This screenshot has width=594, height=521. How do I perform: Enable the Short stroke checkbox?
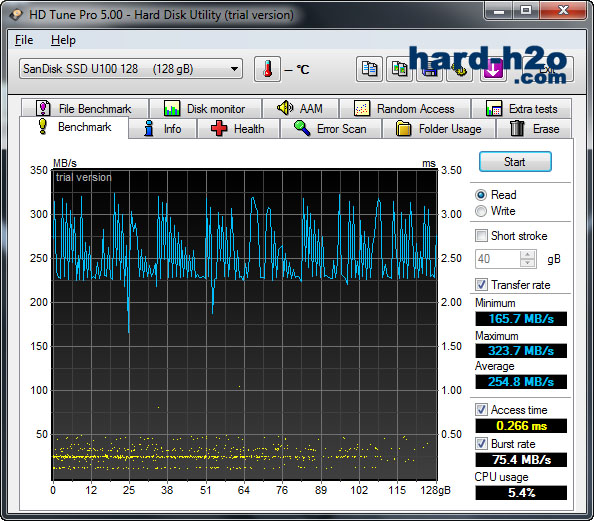click(x=481, y=236)
